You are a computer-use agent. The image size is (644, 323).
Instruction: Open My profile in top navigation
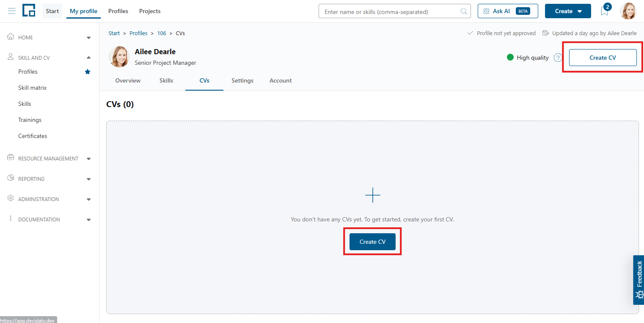(83, 11)
